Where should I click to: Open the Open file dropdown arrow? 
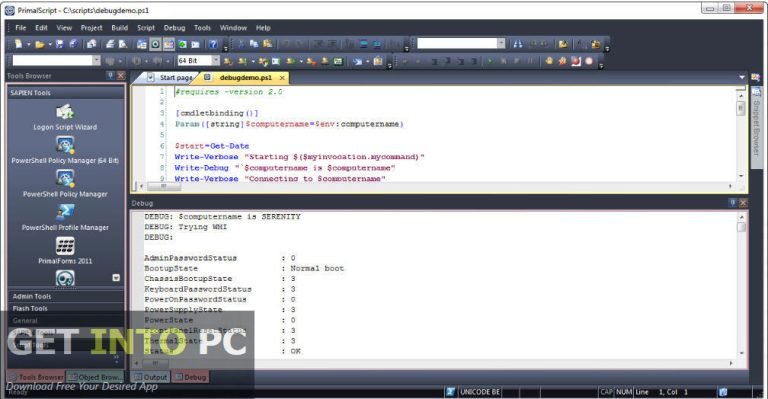pyautogui.click(x=50, y=45)
